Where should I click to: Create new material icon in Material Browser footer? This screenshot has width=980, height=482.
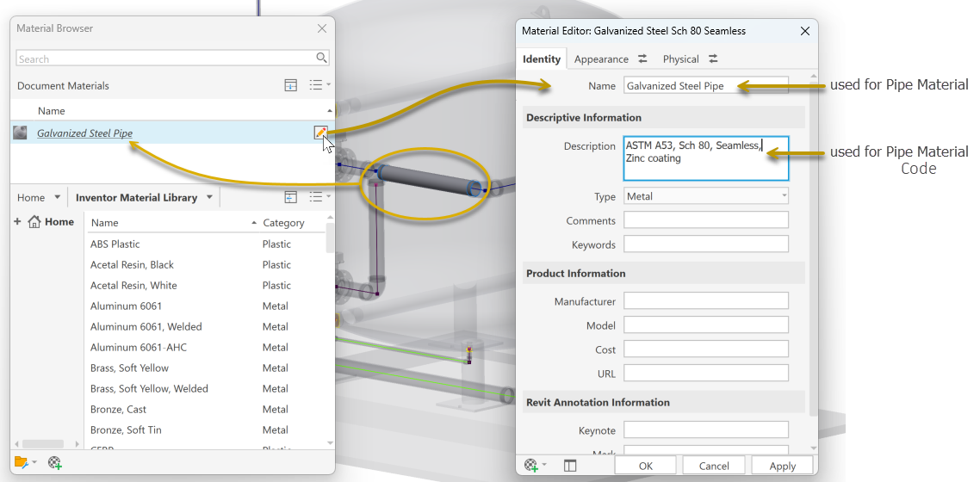pos(55,463)
